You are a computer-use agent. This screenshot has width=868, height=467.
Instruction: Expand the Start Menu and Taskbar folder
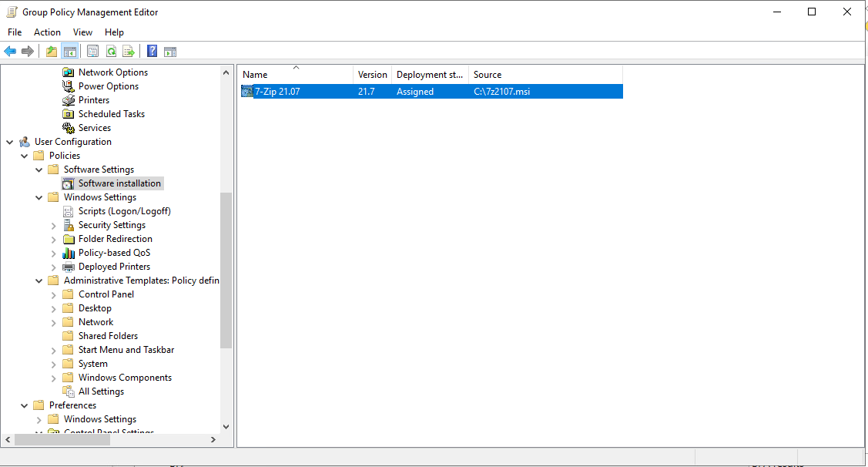pyautogui.click(x=54, y=350)
